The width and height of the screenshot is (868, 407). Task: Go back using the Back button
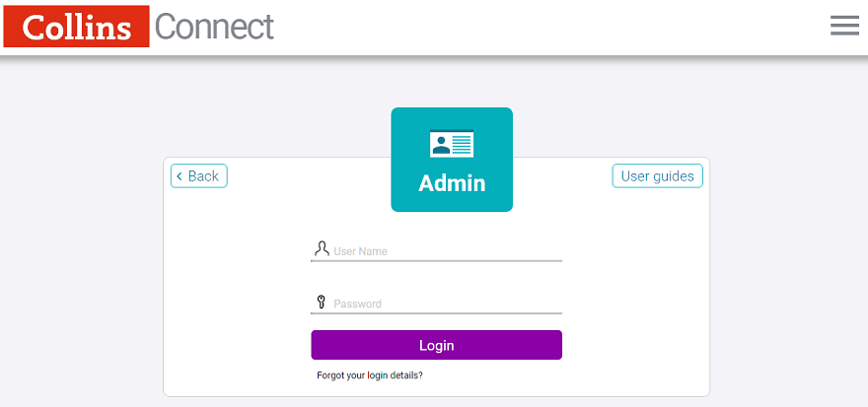point(199,176)
